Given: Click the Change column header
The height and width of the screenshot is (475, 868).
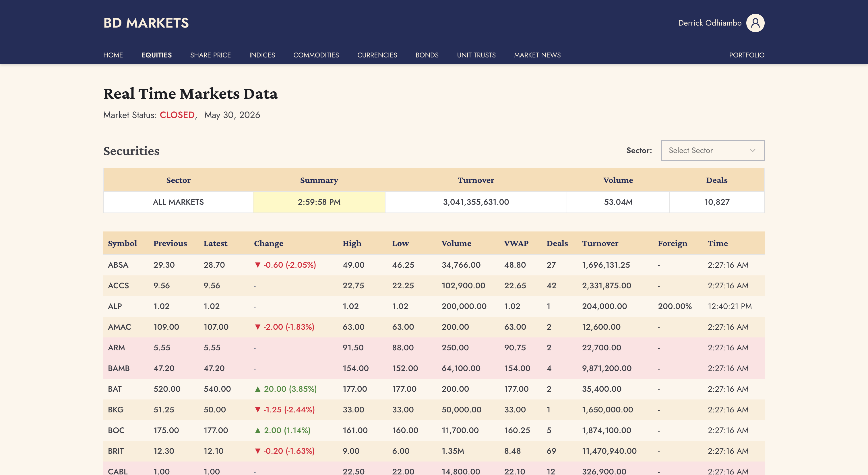Looking at the screenshot, I should tap(269, 243).
